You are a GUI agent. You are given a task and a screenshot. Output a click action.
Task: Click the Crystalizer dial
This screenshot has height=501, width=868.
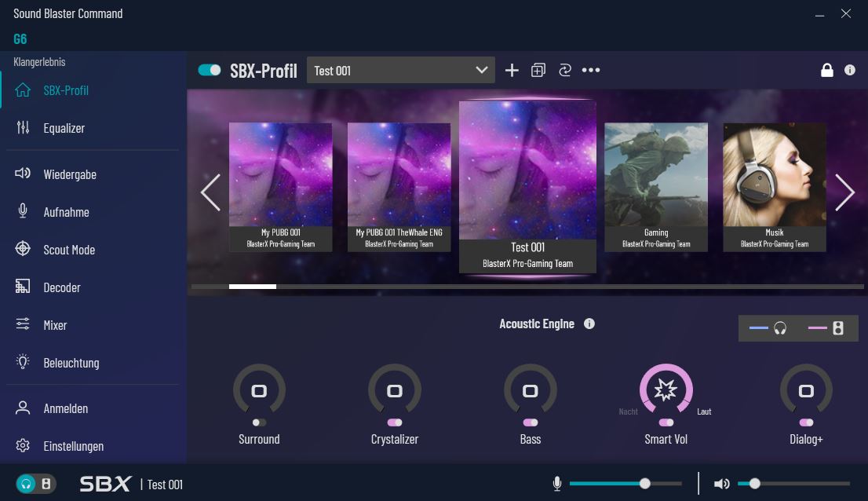(395, 390)
